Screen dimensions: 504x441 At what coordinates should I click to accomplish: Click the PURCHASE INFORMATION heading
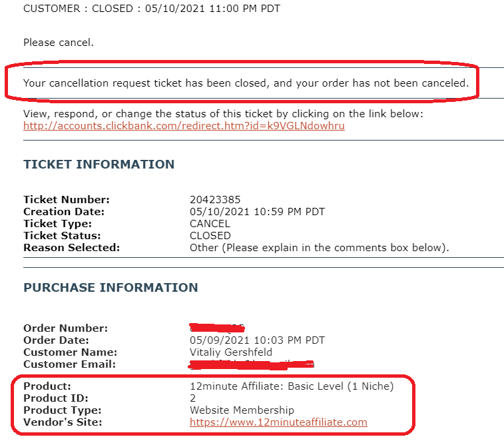click(x=111, y=288)
